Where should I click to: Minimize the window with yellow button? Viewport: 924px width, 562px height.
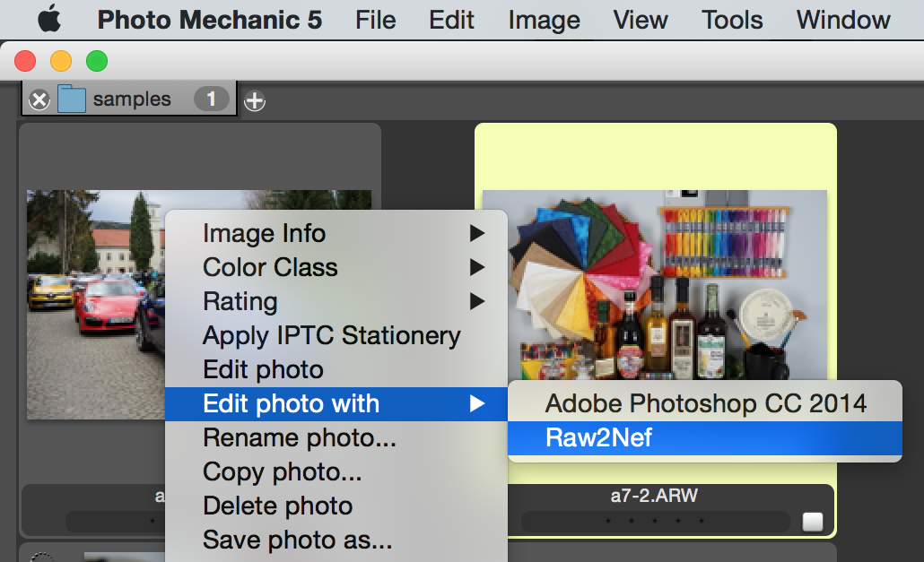pyautogui.click(x=61, y=61)
